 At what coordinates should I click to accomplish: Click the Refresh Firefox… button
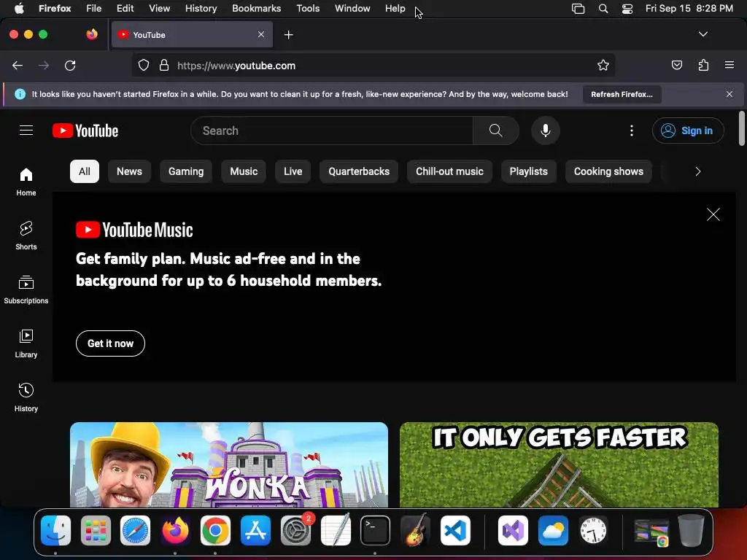tap(622, 94)
